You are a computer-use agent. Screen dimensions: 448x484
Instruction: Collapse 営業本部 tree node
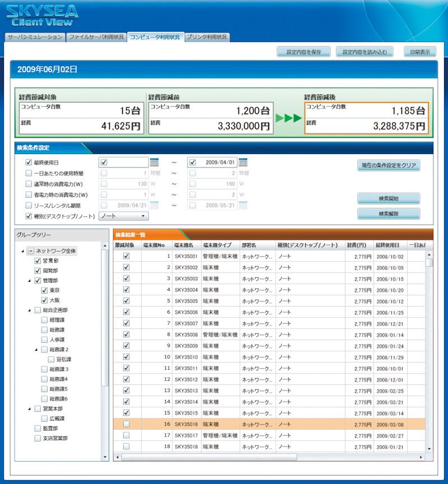pos(29,409)
